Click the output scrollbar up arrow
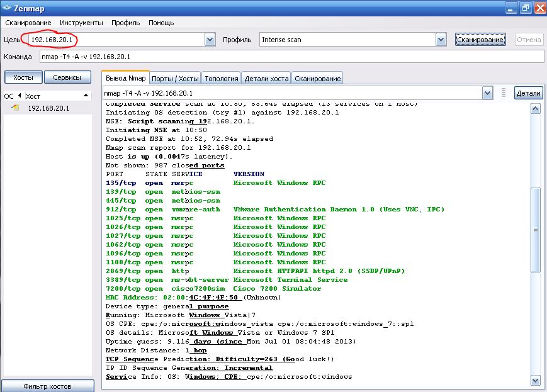 (x=535, y=109)
